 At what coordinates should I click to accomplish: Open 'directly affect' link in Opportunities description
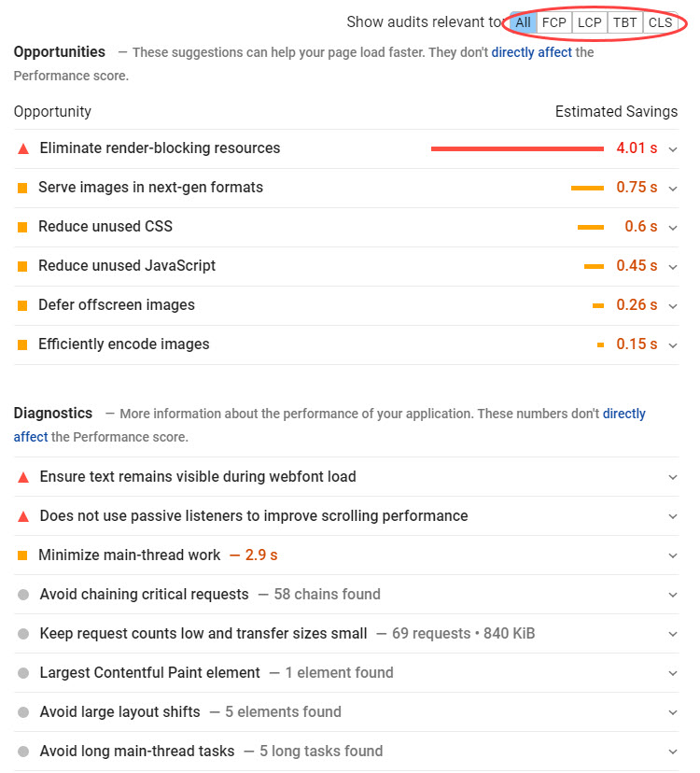(531, 52)
